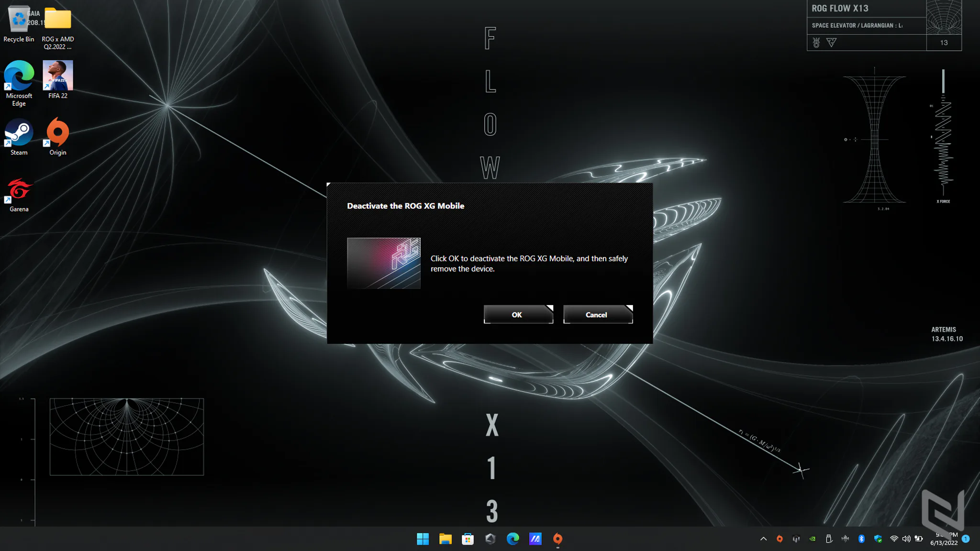Open Microsoft Store from the taskbar
This screenshot has height=551, width=980.
point(468,539)
